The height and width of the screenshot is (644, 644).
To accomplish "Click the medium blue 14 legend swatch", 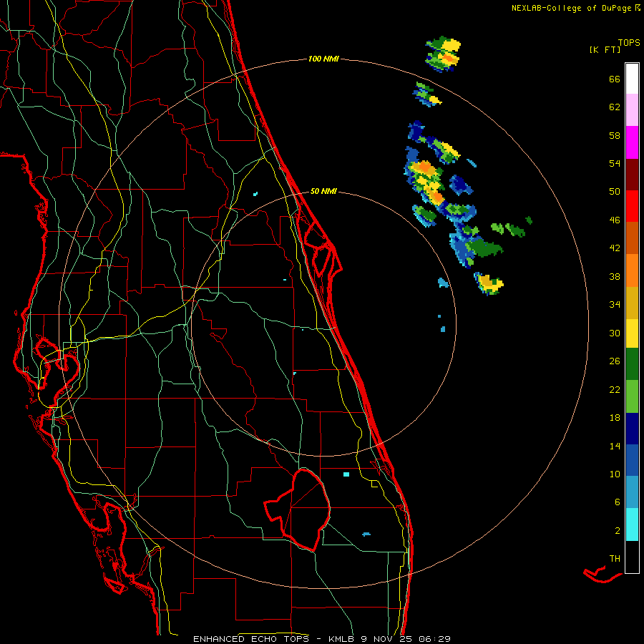I will (x=632, y=460).
